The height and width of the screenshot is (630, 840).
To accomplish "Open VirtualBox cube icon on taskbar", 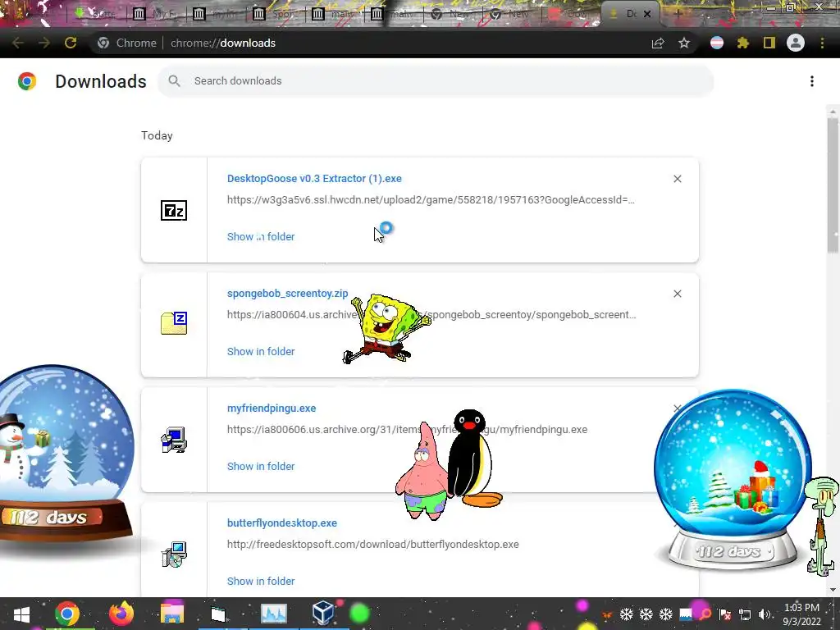I will tap(323, 613).
